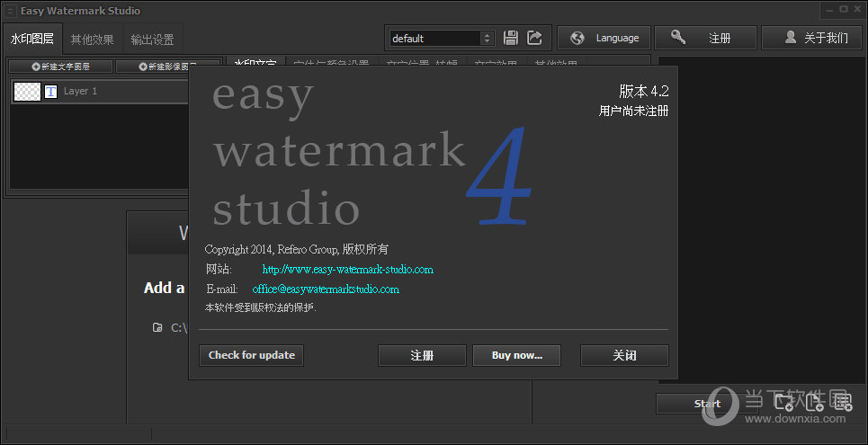
Task: Switch to the 其他效果 tab
Action: pos(92,40)
